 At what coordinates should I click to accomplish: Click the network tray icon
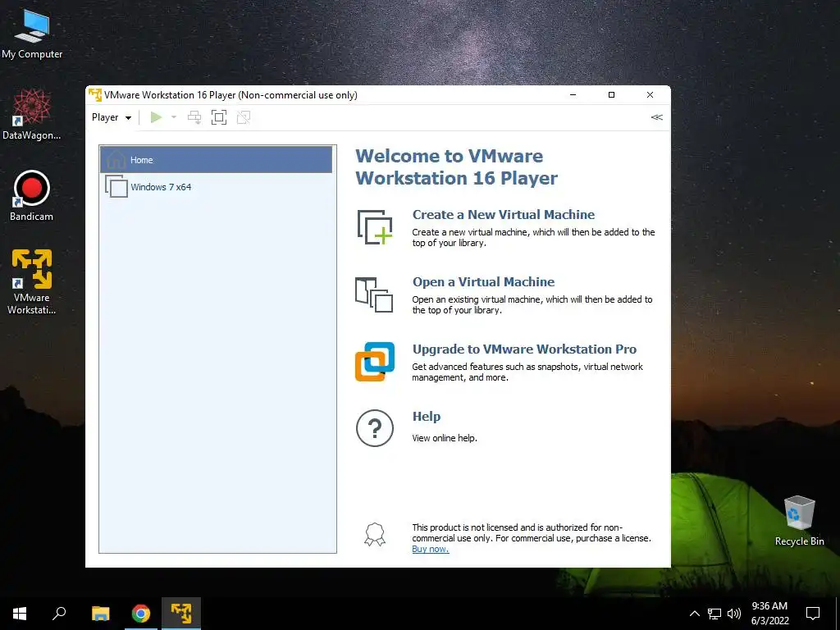[714, 614]
